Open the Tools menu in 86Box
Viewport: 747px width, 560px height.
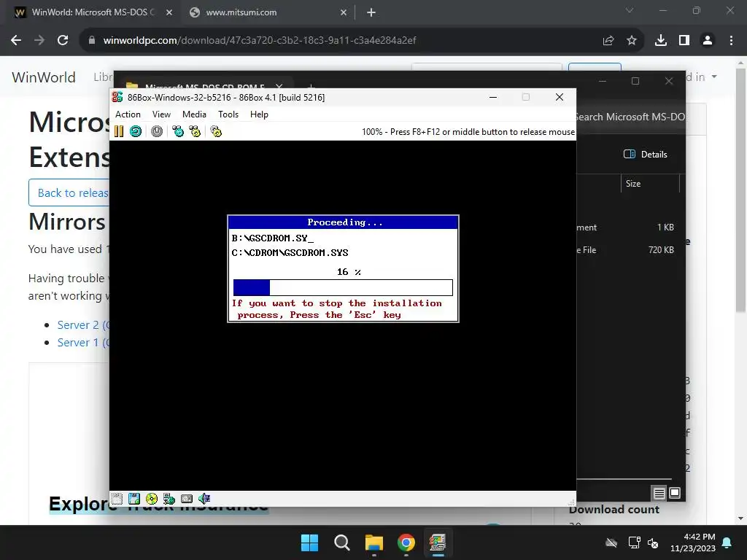[228, 114]
